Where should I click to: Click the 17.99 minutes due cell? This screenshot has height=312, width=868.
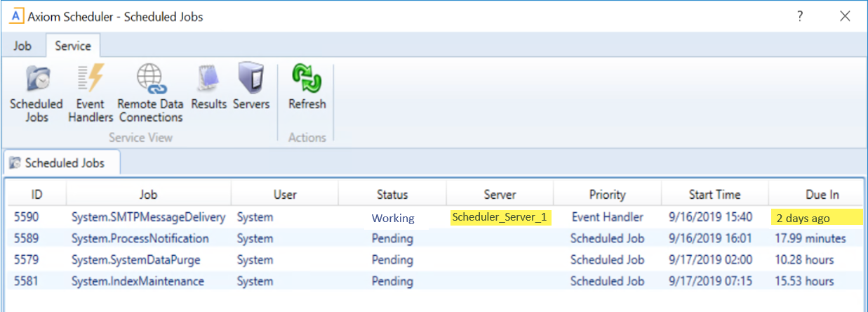[x=811, y=238]
